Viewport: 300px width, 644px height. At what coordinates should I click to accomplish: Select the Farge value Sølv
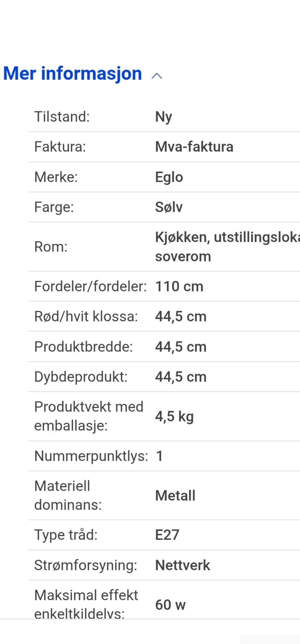pos(169,207)
